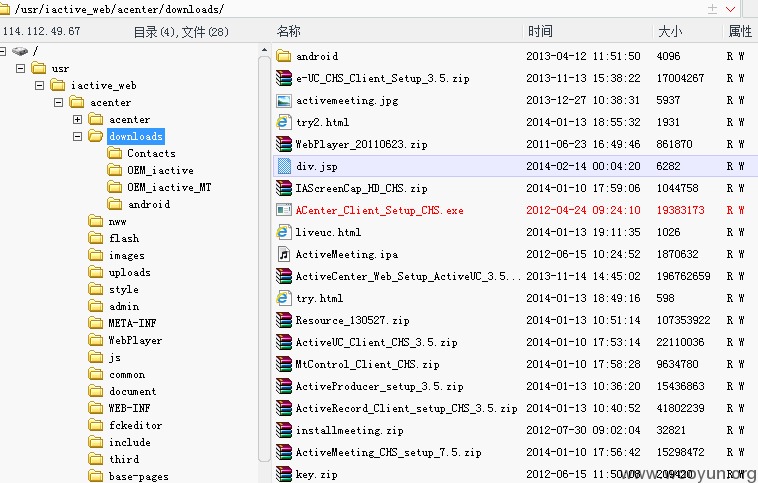Viewport: 758px width, 483px height.
Task: Click the installmeeting.zip archive icon
Action: click(284, 430)
